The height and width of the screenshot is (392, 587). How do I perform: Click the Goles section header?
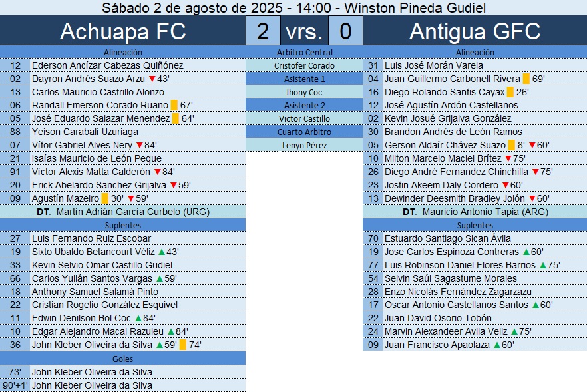click(123, 359)
